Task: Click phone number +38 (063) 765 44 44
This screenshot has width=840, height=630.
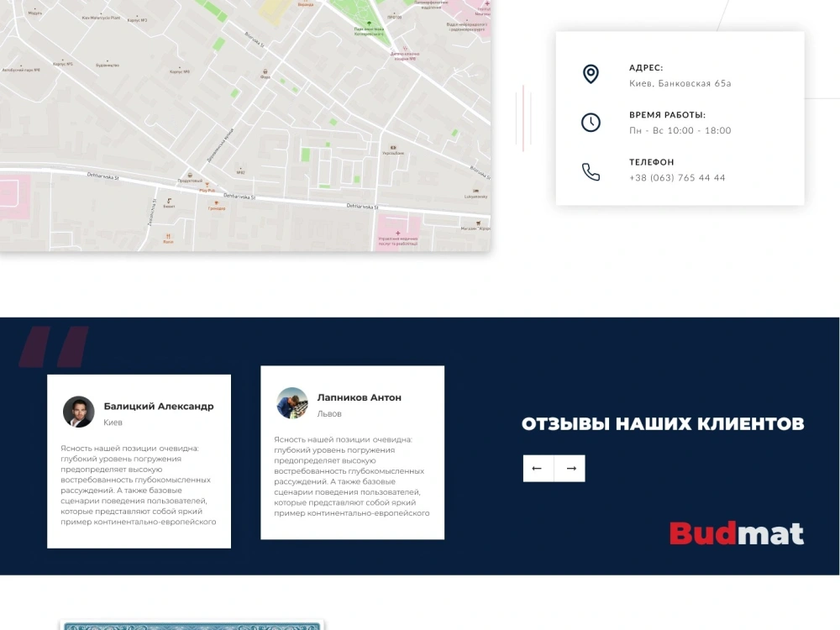Action: [677, 178]
